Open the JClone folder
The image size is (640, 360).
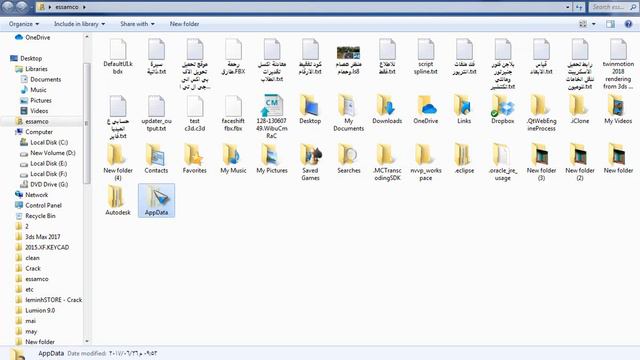click(x=580, y=109)
